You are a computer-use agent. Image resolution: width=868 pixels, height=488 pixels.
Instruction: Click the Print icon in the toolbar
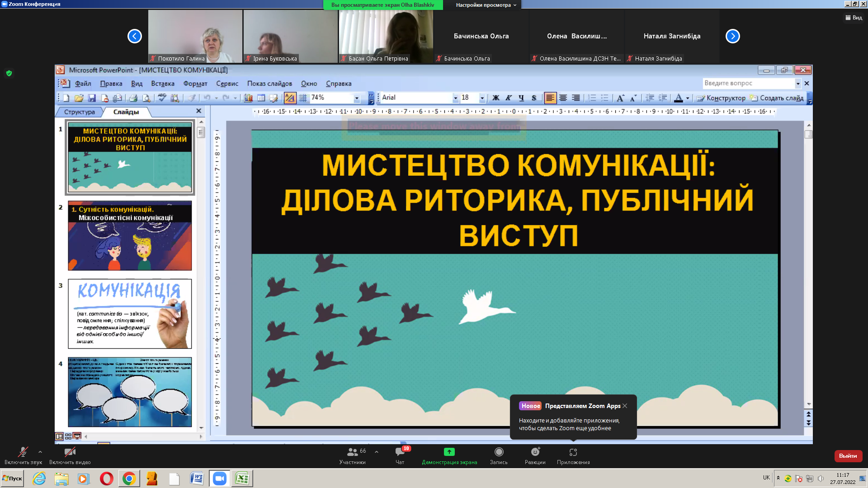133,98
